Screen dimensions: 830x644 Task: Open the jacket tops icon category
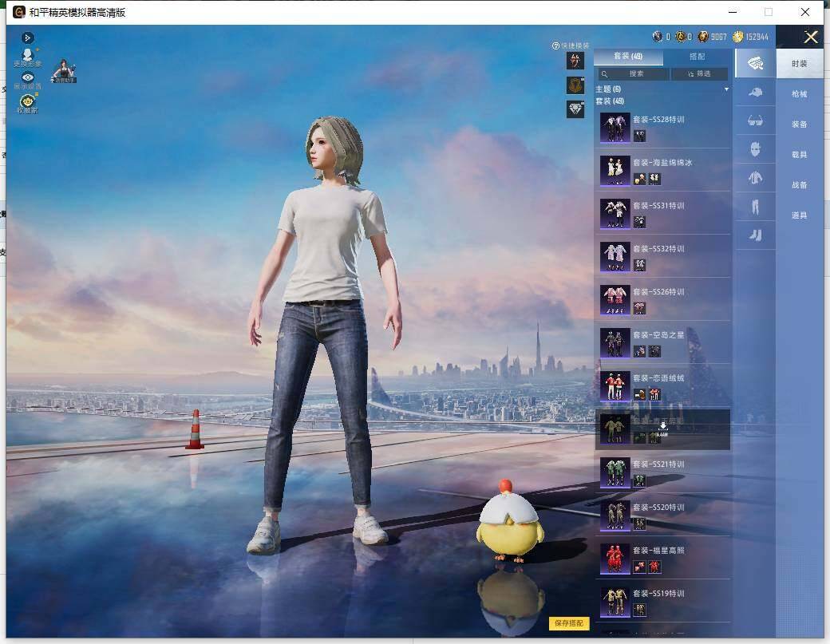(x=755, y=178)
